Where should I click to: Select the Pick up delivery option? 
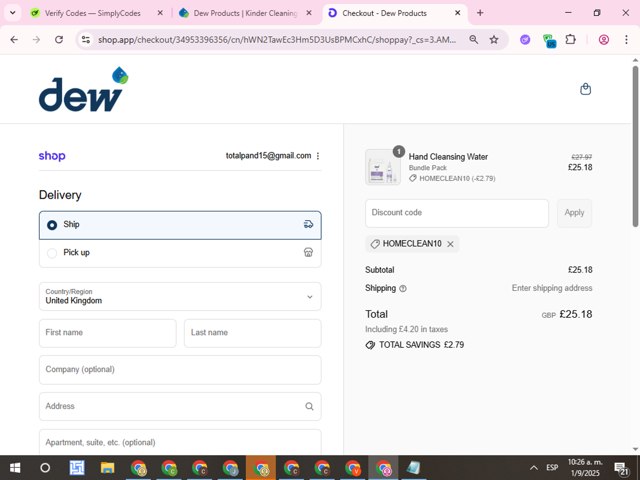180,253
